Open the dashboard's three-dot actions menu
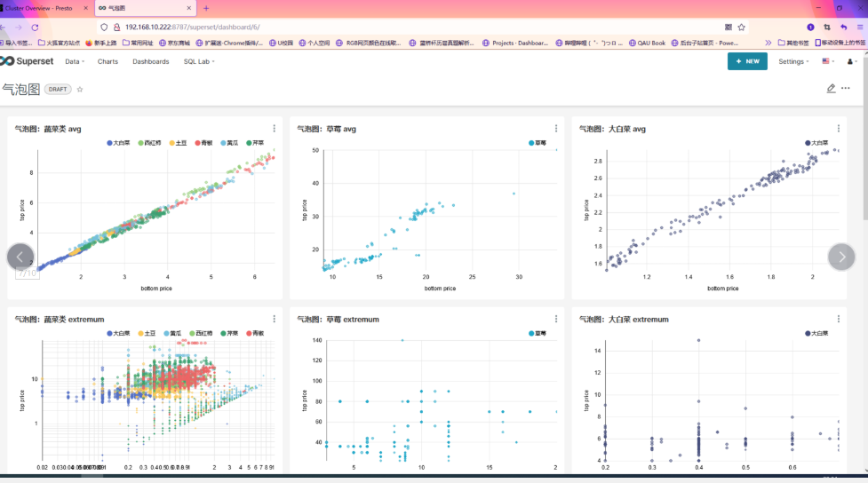This screenshot has width=868, height=483. click(846, 89)
